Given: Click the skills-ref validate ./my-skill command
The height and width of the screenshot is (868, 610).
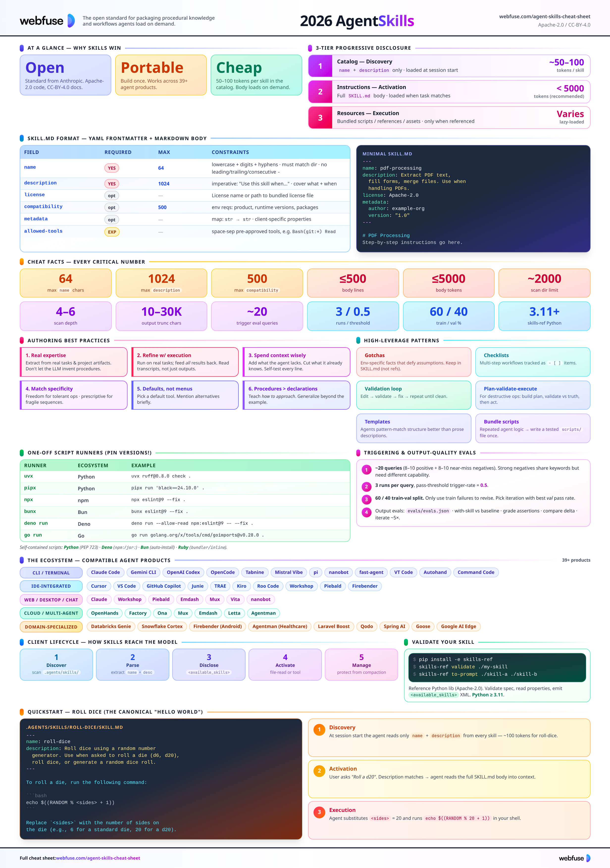Looking at the screenshot, I should tap(460, 667).
